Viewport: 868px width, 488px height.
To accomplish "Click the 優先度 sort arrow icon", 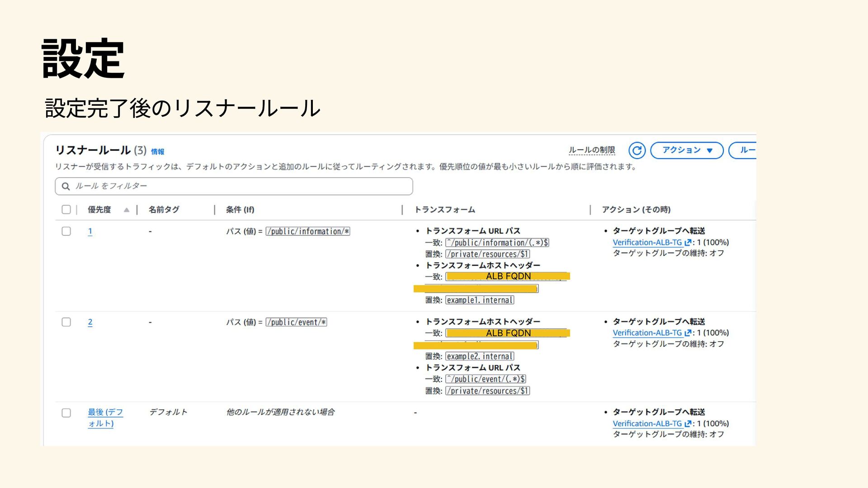I will [x=127, y=210].
